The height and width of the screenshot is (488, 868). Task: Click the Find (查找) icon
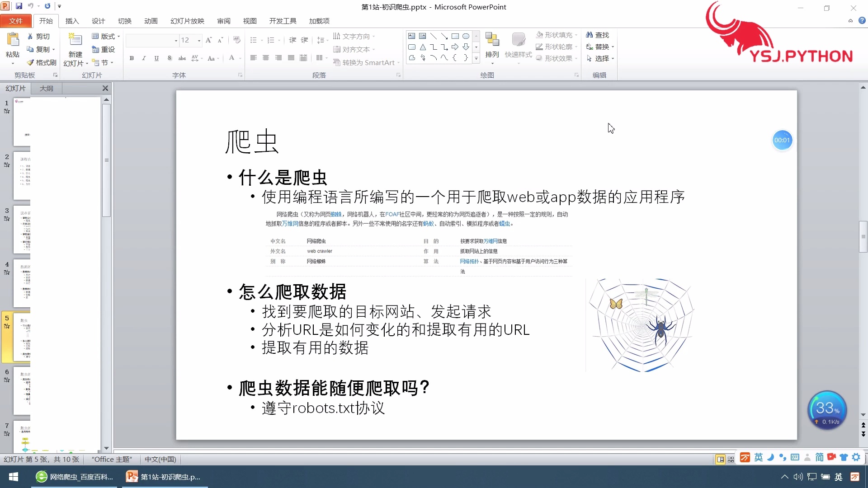coord(589,35)
